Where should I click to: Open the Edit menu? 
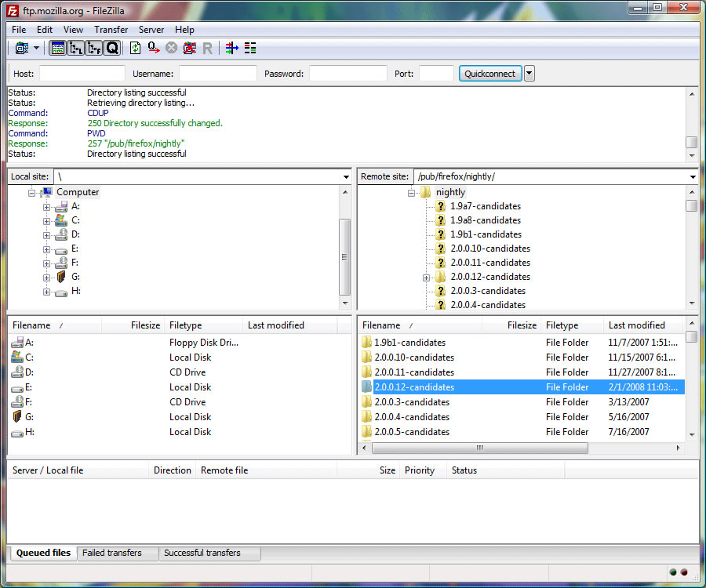[x=45, y=30]
